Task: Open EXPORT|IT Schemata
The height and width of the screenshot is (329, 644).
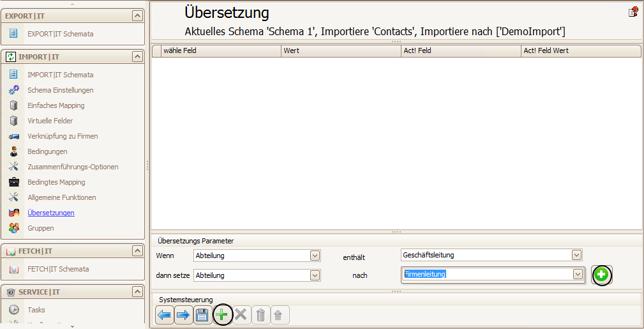Action: (x=61, y=34)
